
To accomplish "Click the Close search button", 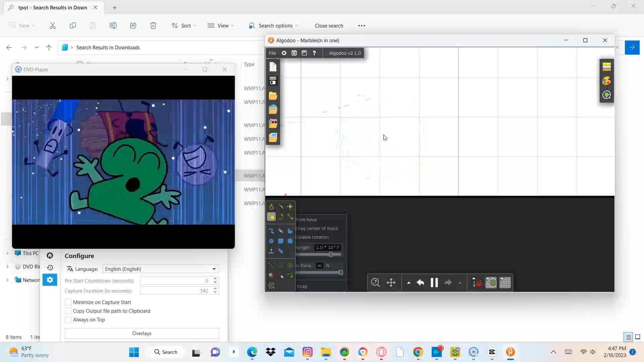I will [x=329, y=26].
